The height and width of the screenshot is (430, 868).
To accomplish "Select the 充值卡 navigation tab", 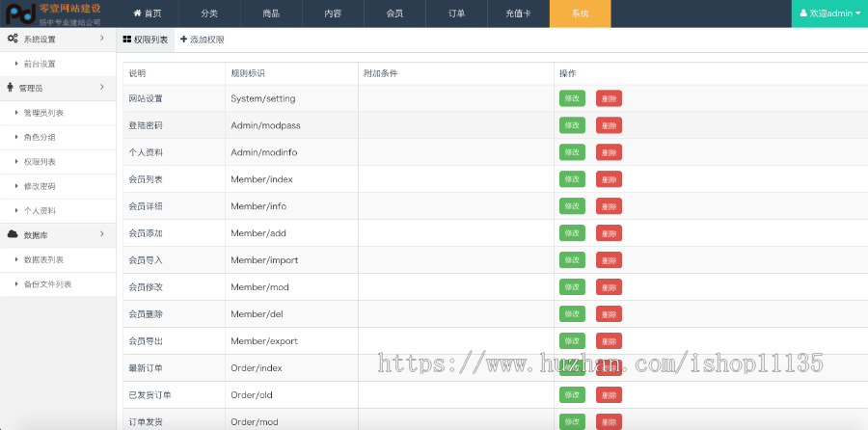I will tap(518, 13).
